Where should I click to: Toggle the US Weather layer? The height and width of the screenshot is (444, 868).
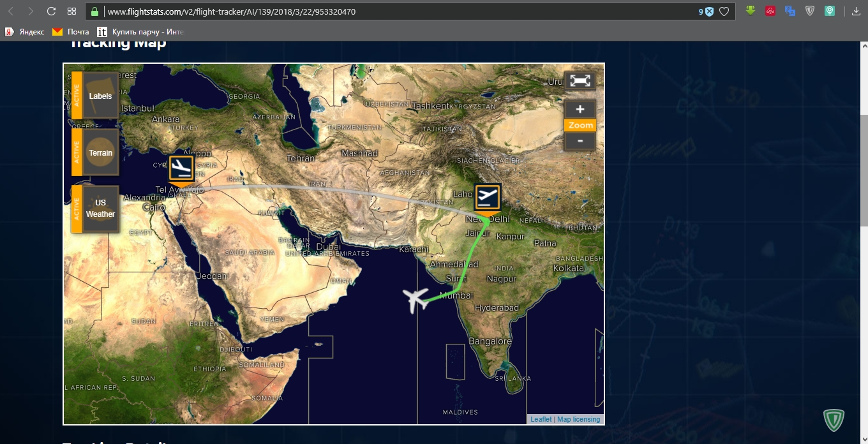100,209
